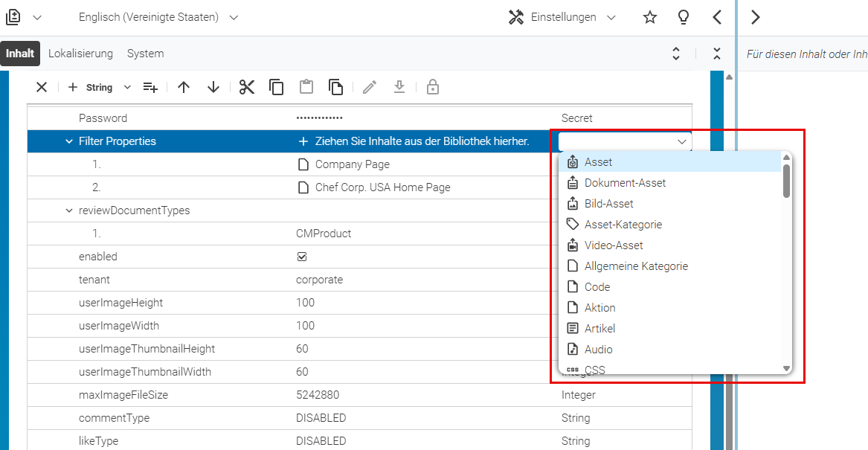Select Asset from the dropdown list
This screenshot has height=450, width=868.
[x=670, y=162]
